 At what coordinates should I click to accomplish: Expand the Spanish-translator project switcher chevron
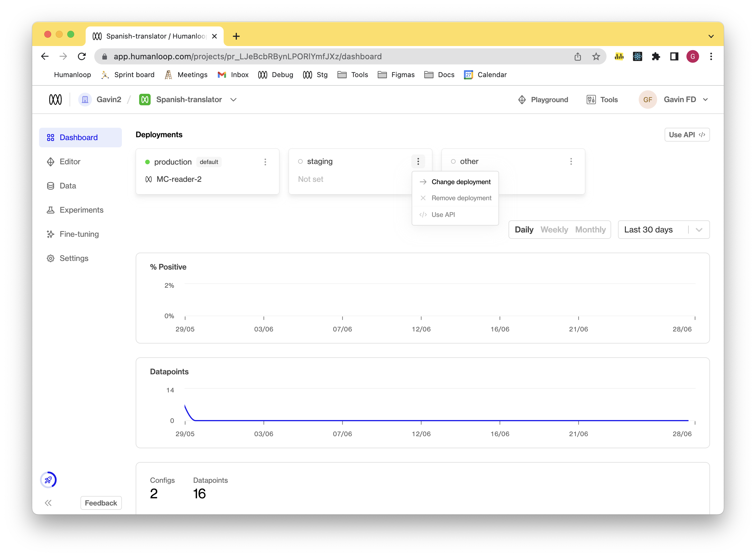pyautogui.click(x=233, y=100)
